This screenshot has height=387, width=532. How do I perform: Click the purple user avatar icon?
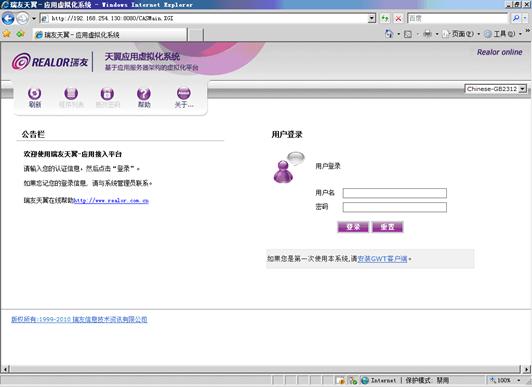coord(284,172)
